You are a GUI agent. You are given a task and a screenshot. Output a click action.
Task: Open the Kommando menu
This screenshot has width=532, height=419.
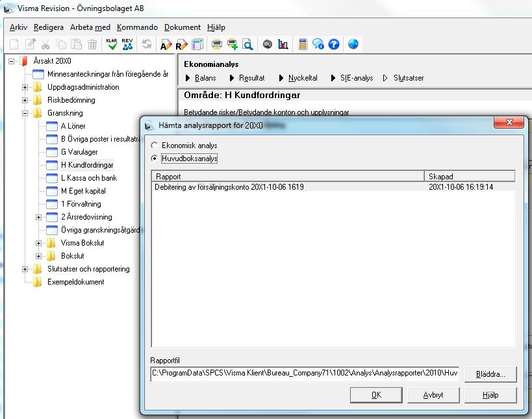137,27
